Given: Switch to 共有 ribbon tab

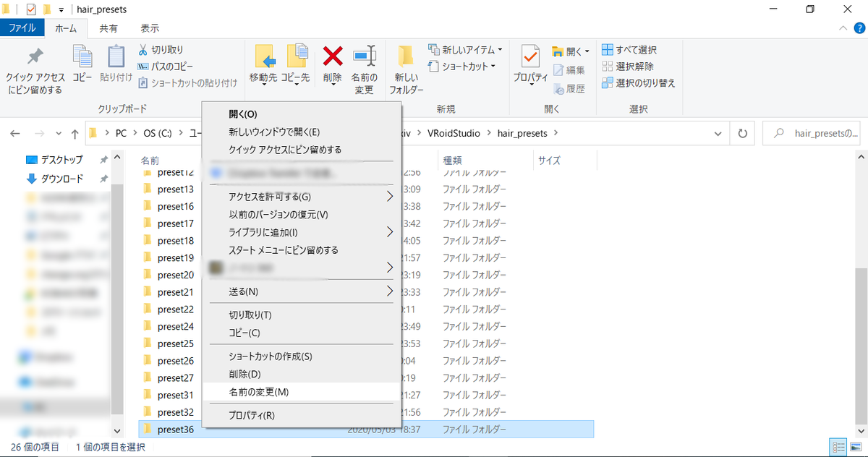Looking at the screenshot, I should (109, 28).
